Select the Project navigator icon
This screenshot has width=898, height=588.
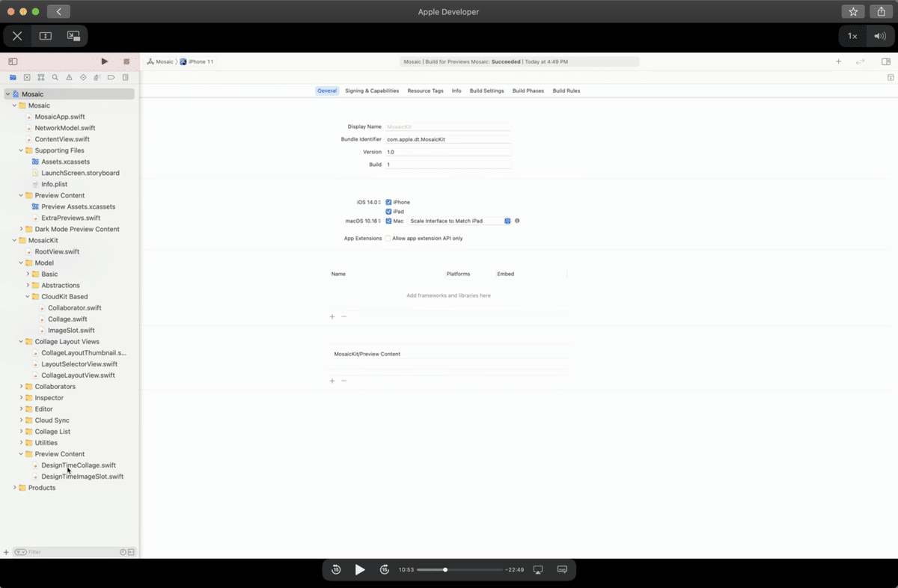tap(13, 77)
